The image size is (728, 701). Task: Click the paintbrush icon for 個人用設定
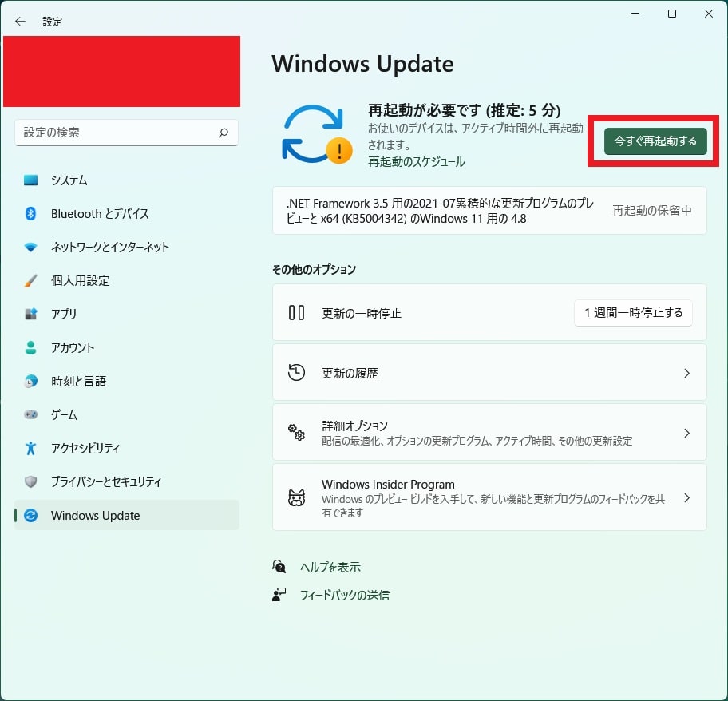[x=30, y=280]
